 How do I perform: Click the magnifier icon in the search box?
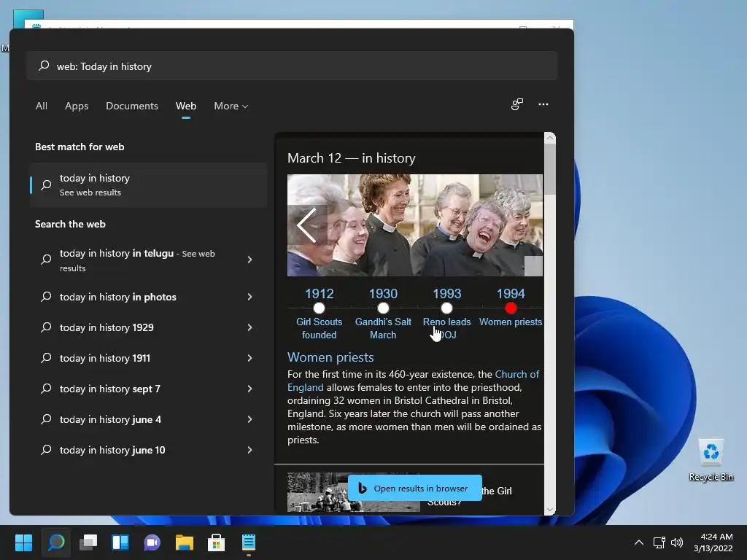click(44, 66)
